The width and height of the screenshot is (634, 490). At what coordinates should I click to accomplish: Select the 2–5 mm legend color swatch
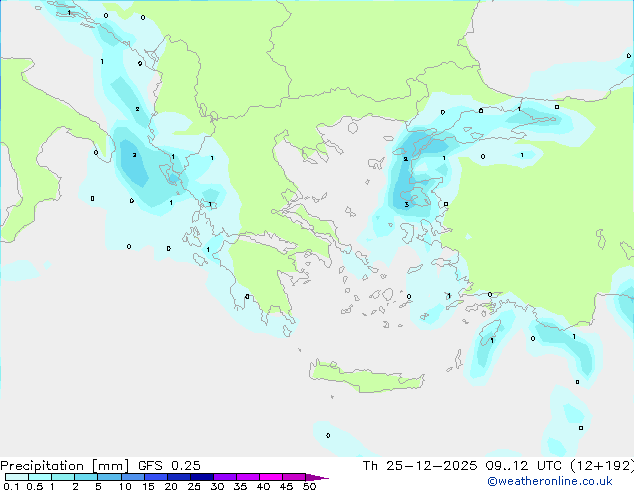click(86, 477)
